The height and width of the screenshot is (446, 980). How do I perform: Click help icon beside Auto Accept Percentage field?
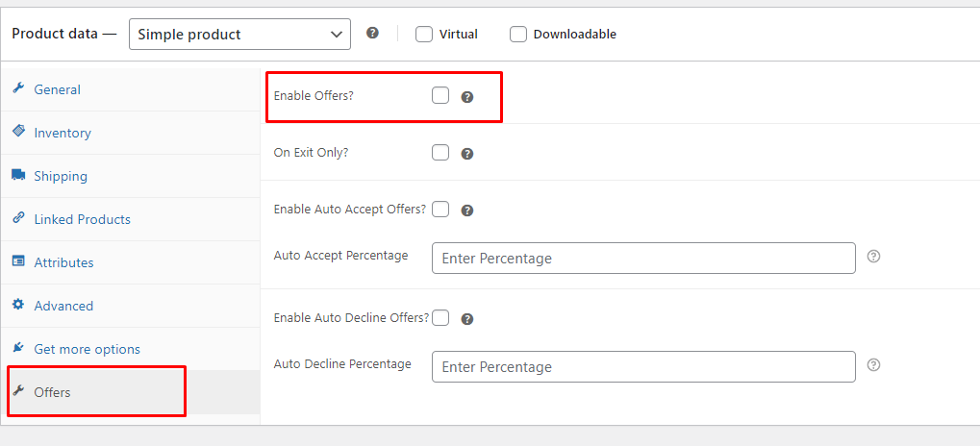pos(874,256)
